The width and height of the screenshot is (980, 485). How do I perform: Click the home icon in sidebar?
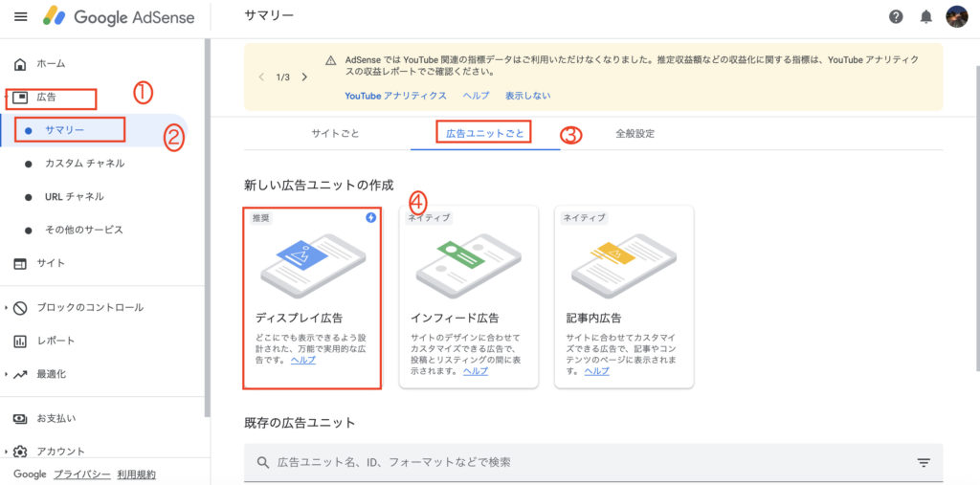pos(21,64)
